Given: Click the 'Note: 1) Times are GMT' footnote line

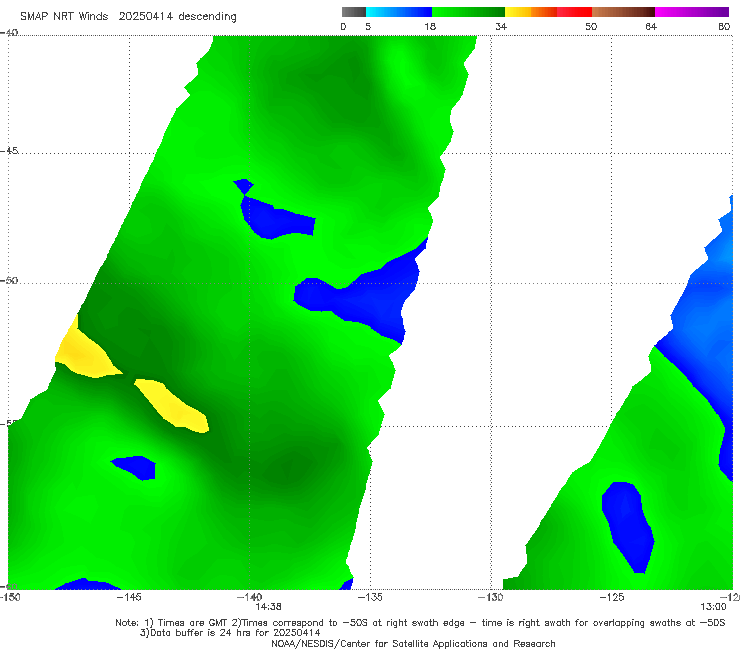Looking at the screenshot, I should [420, 623].
